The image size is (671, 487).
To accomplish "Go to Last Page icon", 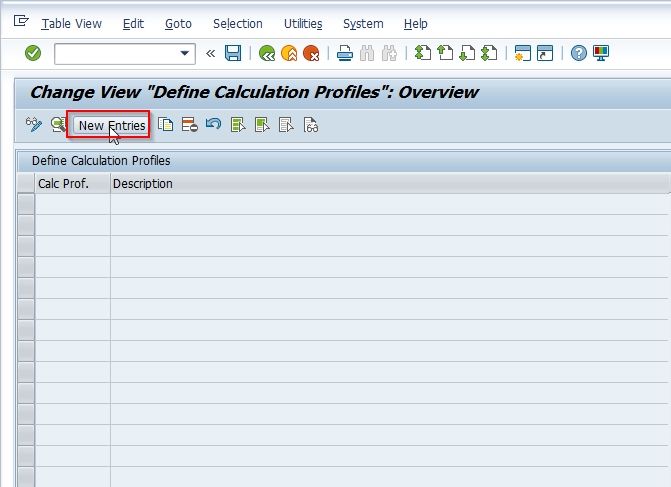I will click(489, 53).
